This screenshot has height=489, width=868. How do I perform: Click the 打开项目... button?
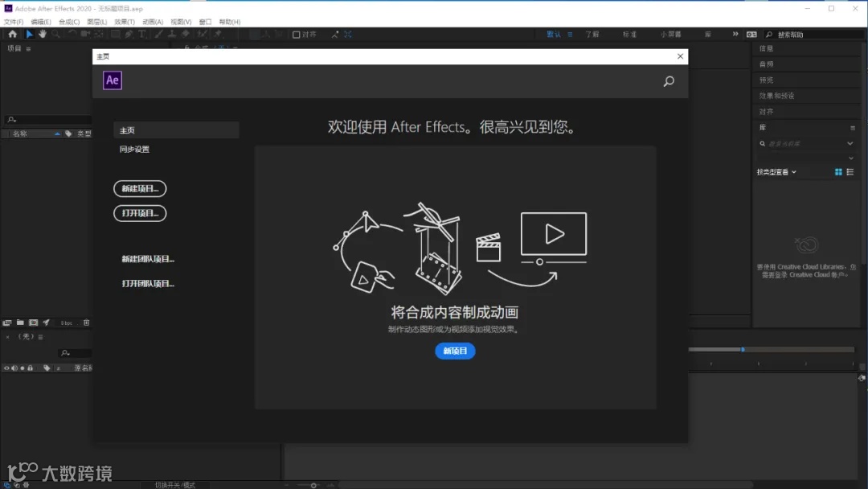coord(140,213)
